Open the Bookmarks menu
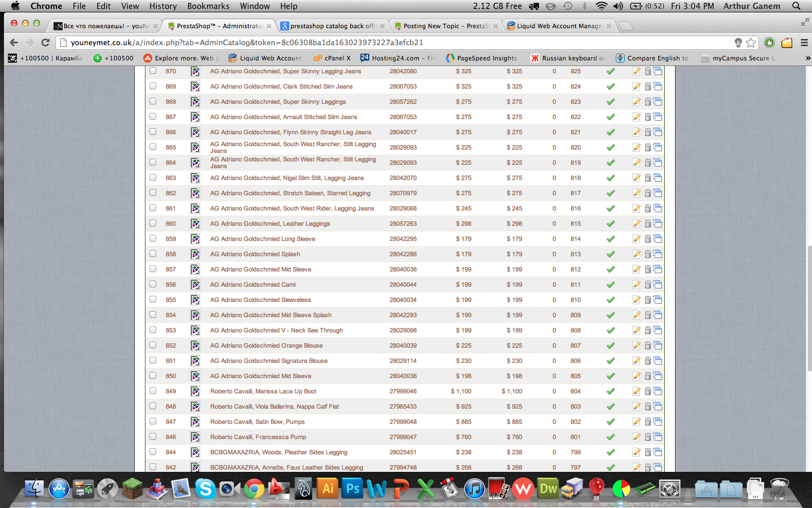Screen dimensions: 812x508 coord(208,6)
